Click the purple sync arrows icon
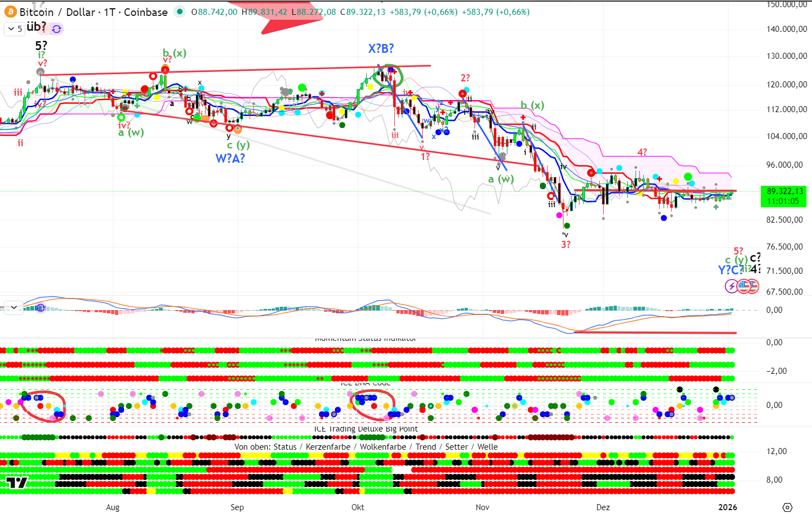Viewport: 812px width, 514px height. point(56,29)
